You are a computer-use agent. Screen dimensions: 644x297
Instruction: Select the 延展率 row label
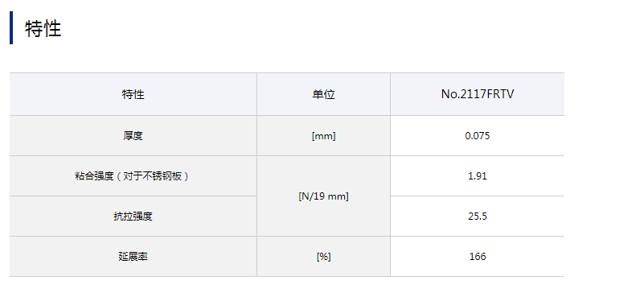pos(133,257)
